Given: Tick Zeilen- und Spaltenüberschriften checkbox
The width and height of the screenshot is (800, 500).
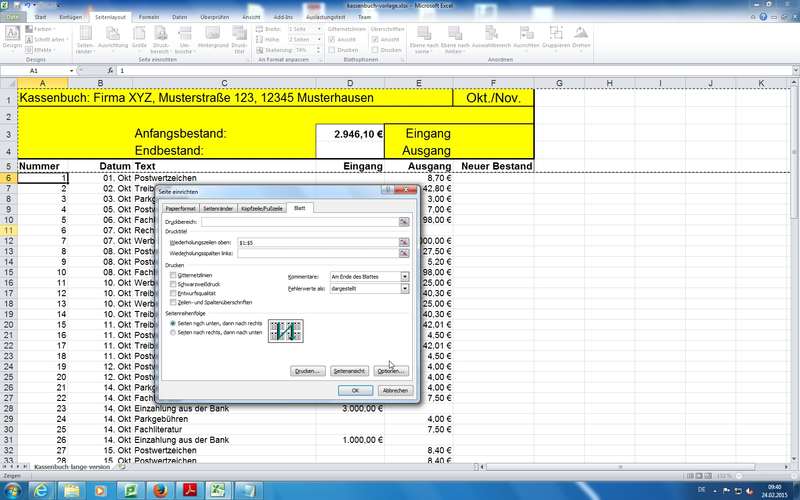Looking at the screenshot, I should [174, 301].
